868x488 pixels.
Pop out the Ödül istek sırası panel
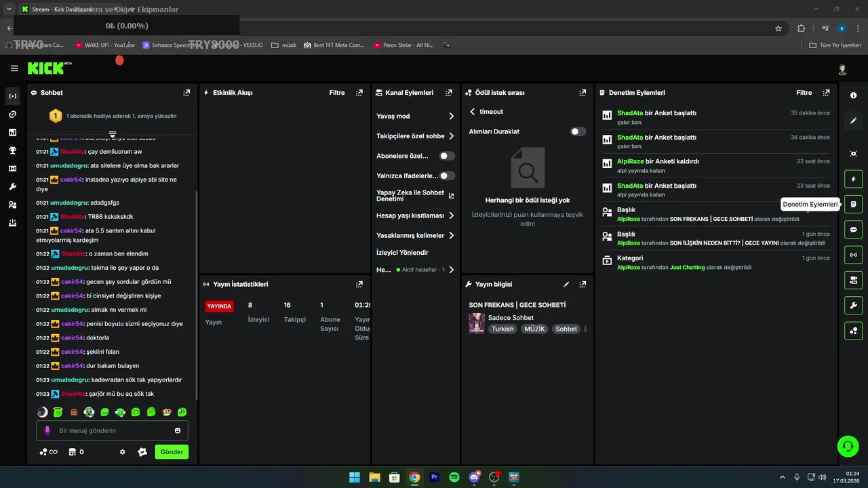click(x=583, y=93)
